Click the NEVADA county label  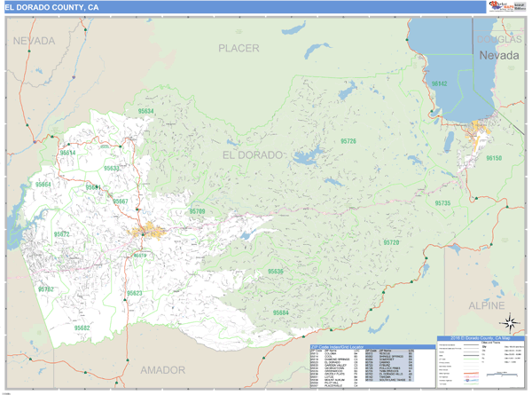[x=34, y=41]
